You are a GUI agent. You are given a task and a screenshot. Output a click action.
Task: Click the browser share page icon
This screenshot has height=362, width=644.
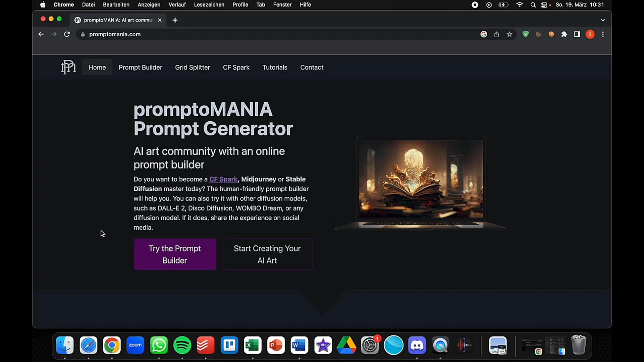(x=496, y=34)
